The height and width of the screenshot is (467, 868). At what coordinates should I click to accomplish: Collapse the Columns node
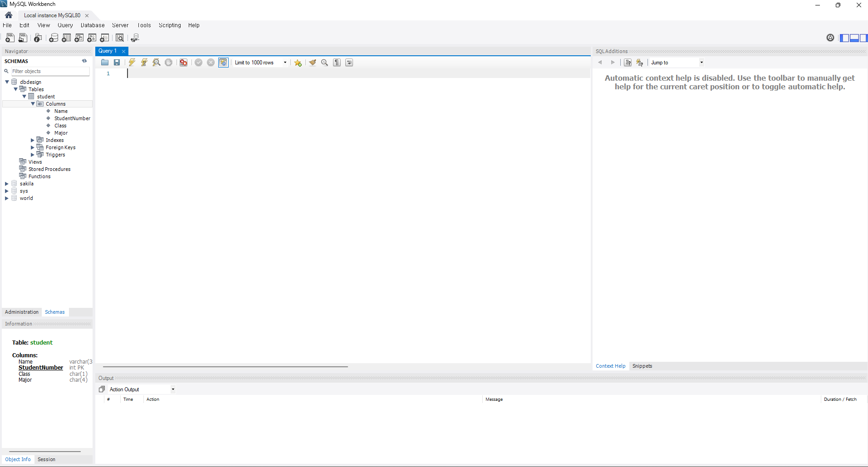(x=33, y=104)
